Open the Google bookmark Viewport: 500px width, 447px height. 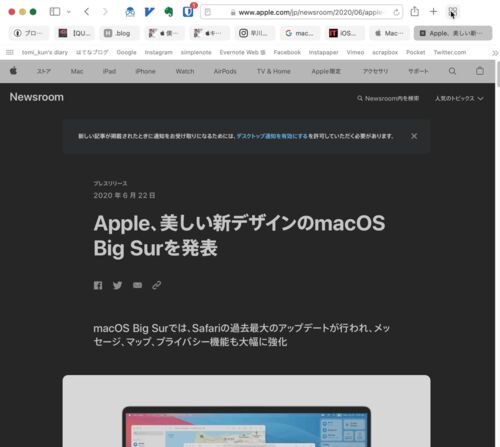[126, 52]
